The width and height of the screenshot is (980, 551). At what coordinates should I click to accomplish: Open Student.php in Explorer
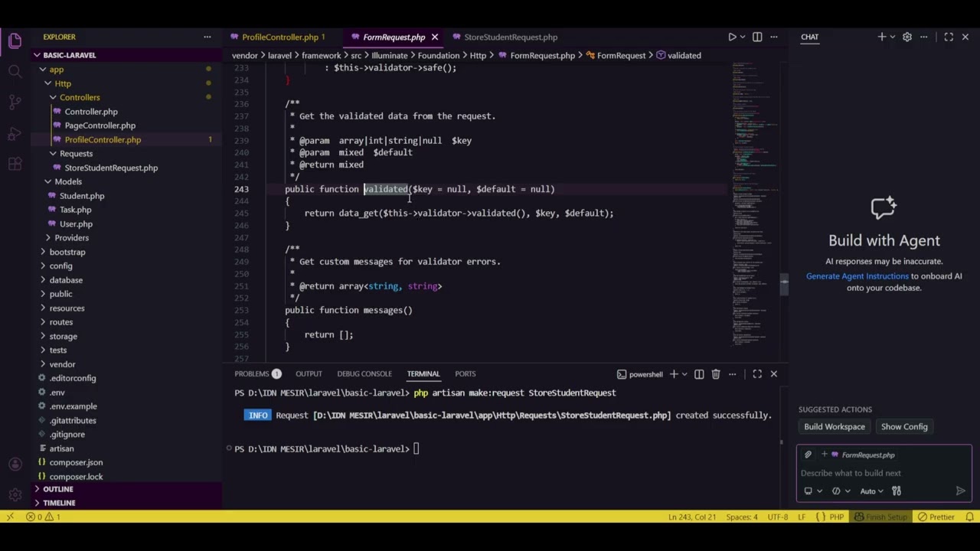pyautogui.click(x=82, y=196)
